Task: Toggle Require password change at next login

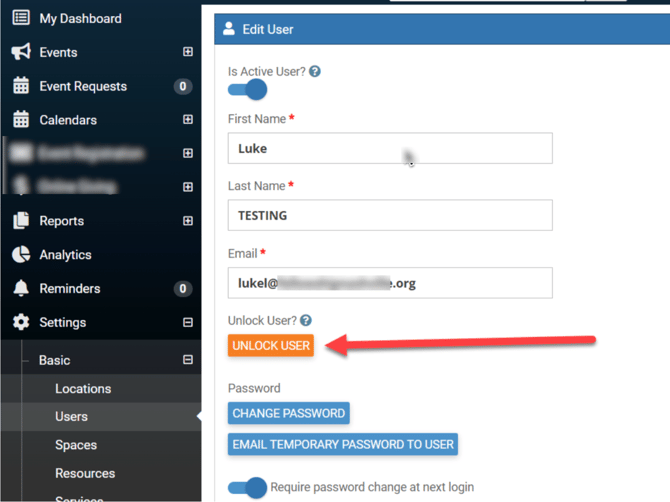Action: coord(248,488)
